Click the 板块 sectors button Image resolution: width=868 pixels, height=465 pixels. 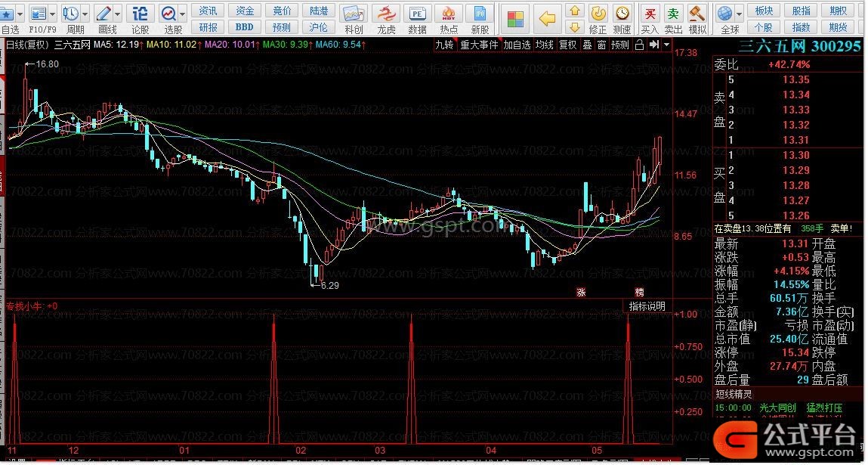(764, 11)
